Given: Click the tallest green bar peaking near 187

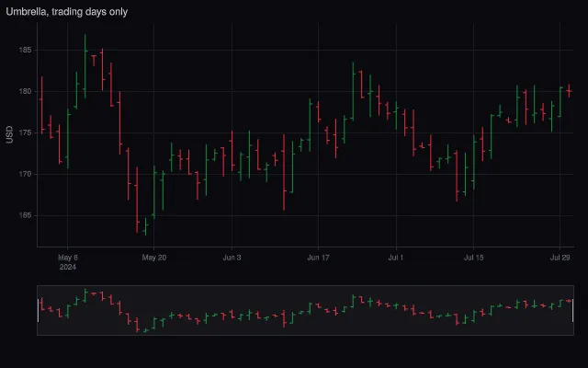Looking at the screenshot, I should 85,66.
